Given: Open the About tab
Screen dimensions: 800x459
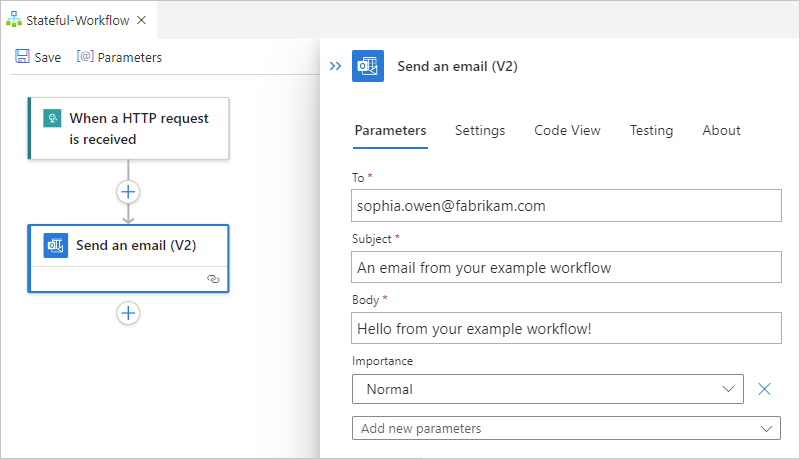Looking at the screenshot, I should 721,130.
